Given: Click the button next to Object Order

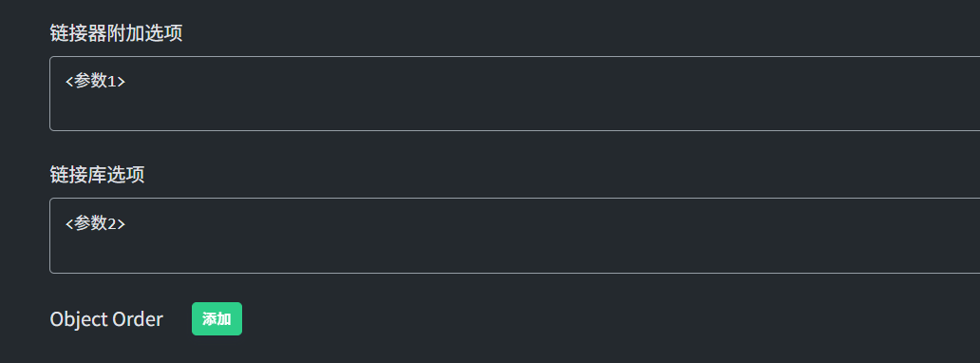Looking at the screenshot, I should click(217, 319).
